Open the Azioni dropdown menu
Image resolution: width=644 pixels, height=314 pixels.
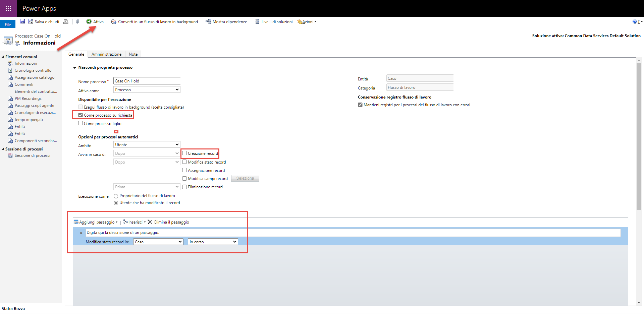click(307, 21)
